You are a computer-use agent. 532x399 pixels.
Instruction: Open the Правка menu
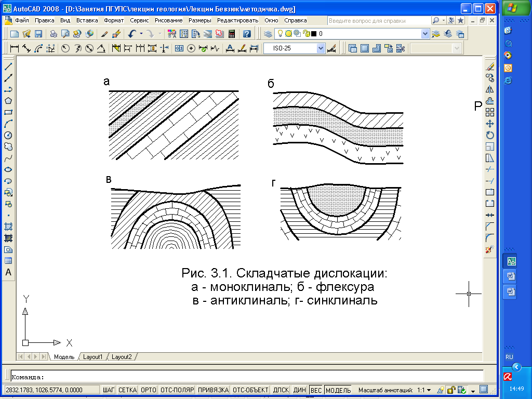(x=45, y=20)
